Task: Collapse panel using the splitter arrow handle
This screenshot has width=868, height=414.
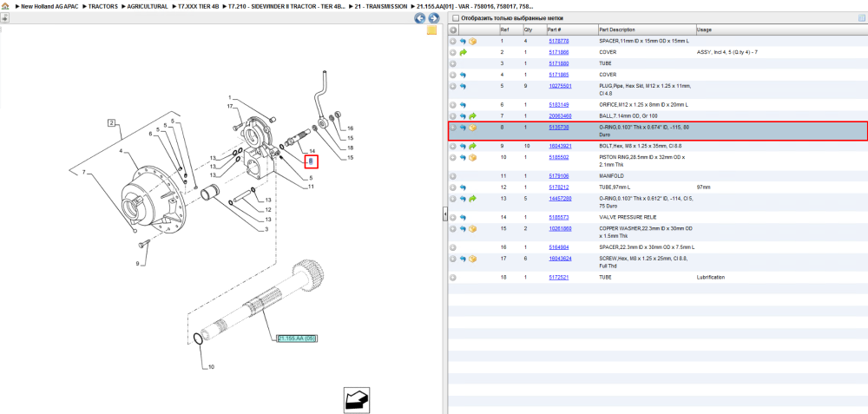Action: click(x=444, y=214)
